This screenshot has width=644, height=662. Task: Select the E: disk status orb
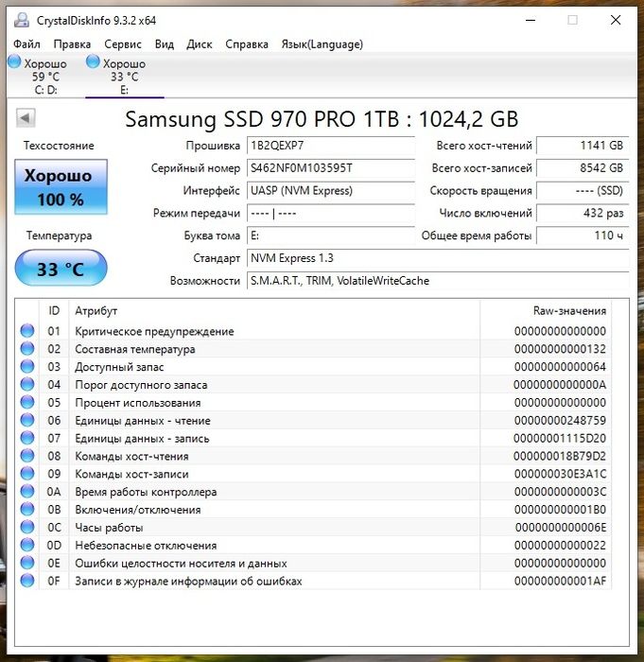point(93,61)
